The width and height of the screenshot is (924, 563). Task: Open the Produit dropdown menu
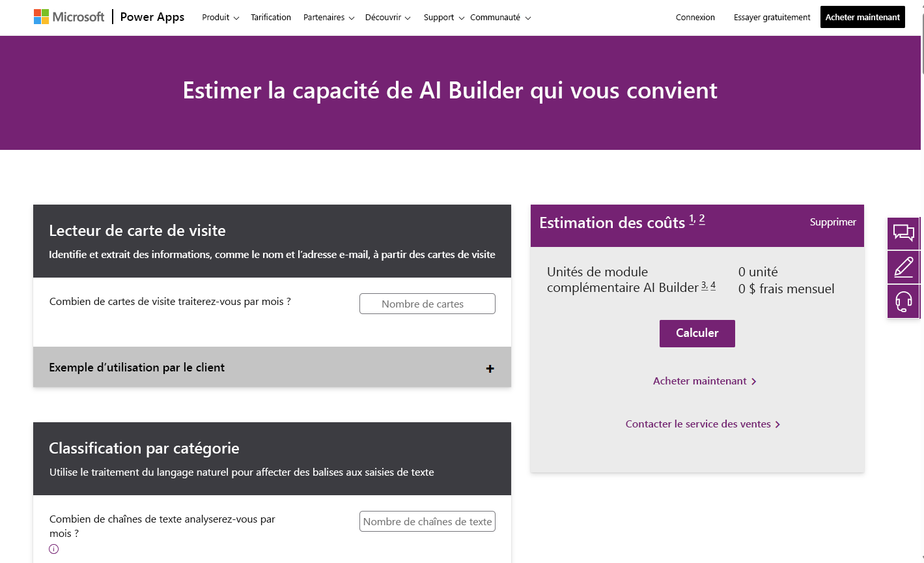coord(220,18)
